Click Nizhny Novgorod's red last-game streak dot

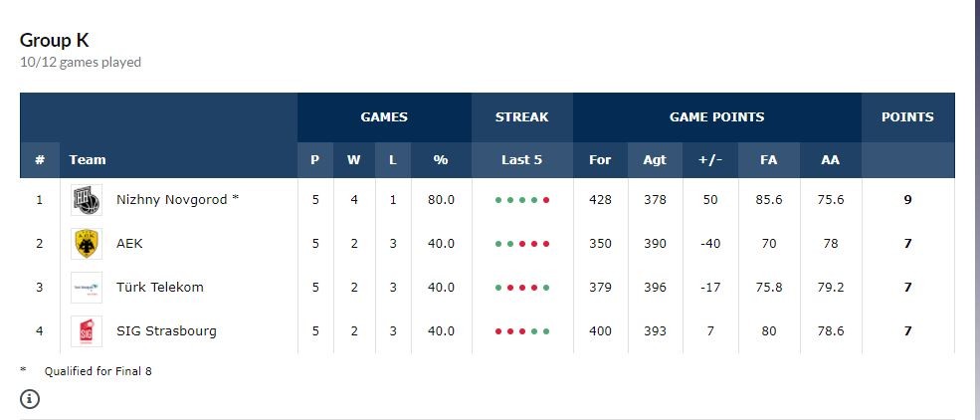pyautogui.click(x=546, y=200)
